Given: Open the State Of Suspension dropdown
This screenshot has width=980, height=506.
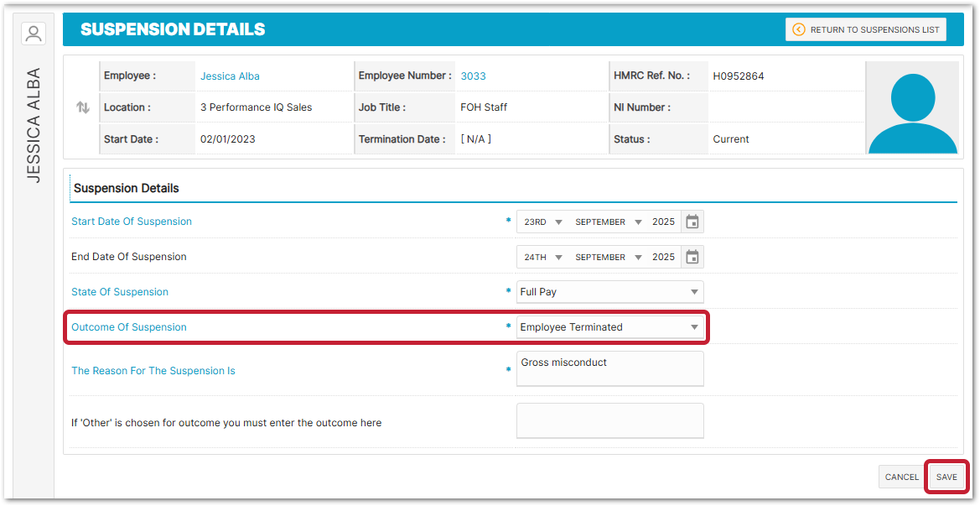Looking at the screenshot, I should coord(609,292).
